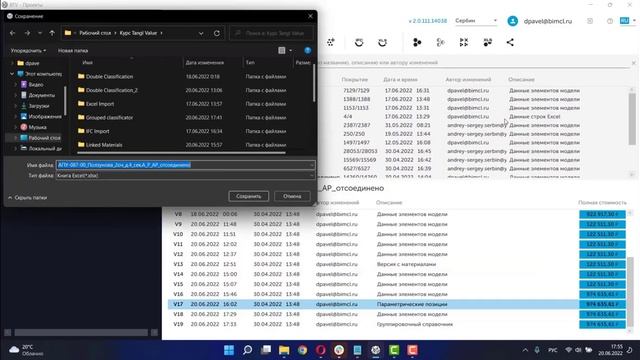The height and width of the screenshot is (360, 640).
Task: Open the Windows Start menu
Action: tap(229, 350)
